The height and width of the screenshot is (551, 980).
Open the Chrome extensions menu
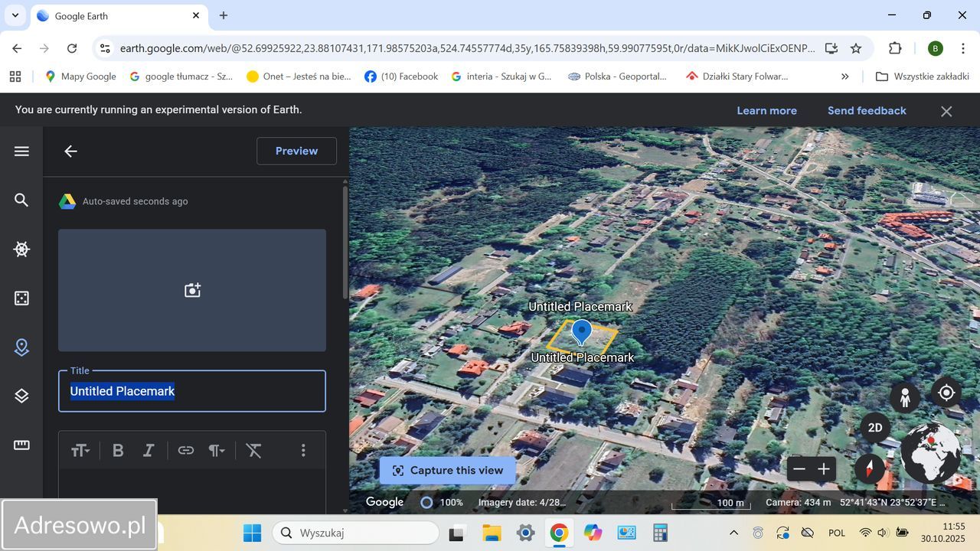click(895, 48)
